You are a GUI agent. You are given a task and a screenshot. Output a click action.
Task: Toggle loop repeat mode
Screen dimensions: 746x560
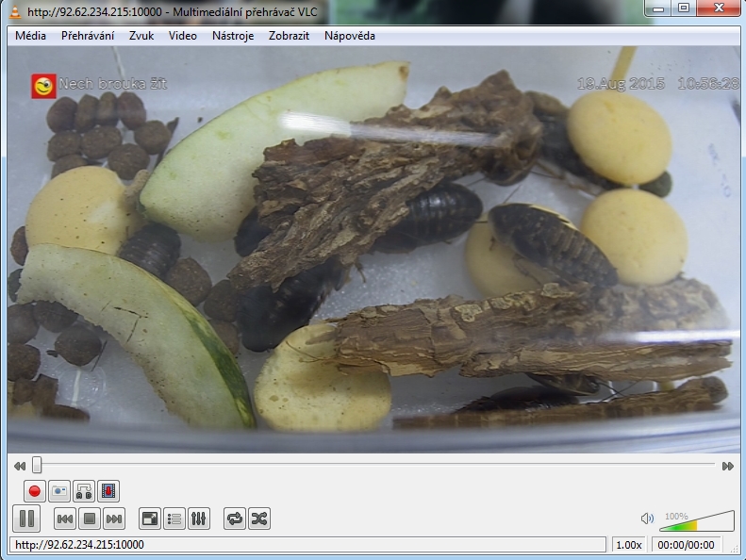pos(235,519)
